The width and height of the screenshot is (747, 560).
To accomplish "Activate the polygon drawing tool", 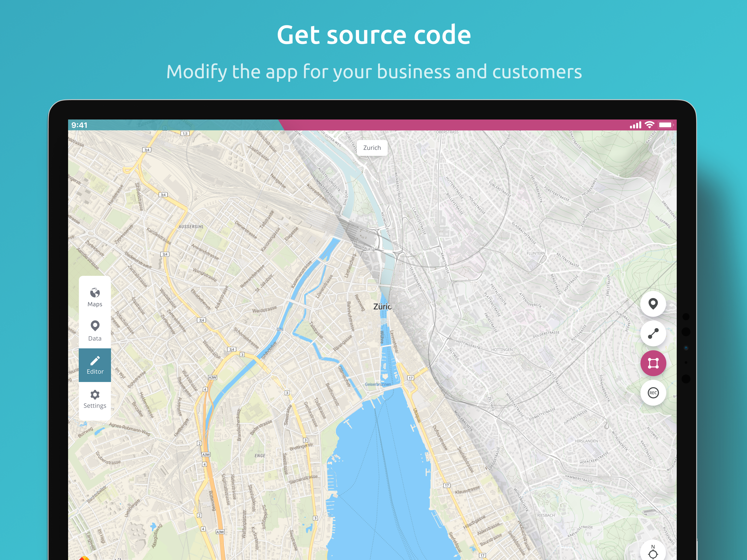I will click(x=653, y=363).
